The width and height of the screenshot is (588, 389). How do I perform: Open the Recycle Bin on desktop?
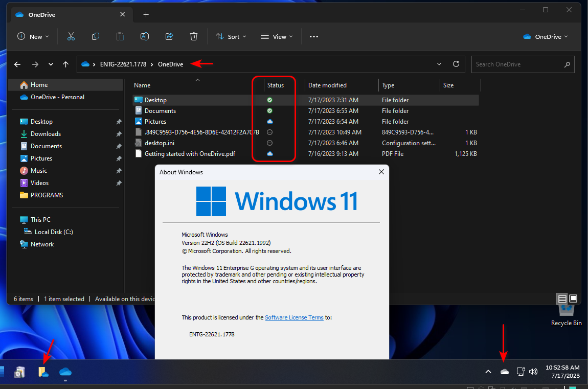tap(566, 315)
